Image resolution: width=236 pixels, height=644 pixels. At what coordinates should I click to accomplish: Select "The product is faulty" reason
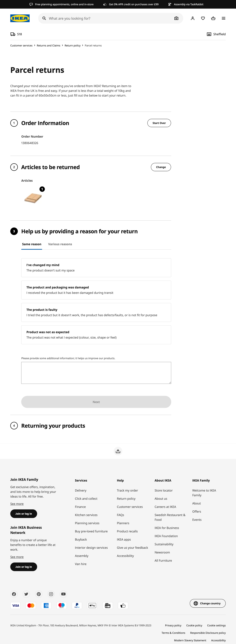(x=96, y=312)
